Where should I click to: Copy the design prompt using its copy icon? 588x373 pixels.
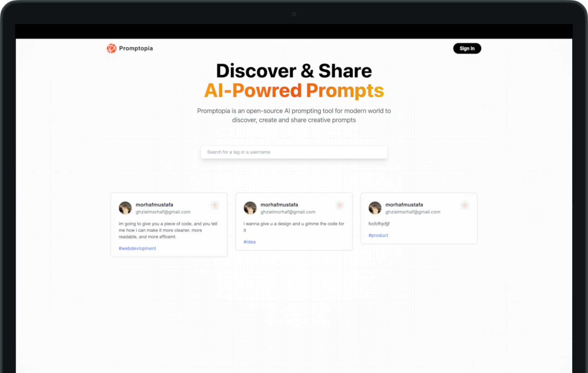tap(340, 205)
